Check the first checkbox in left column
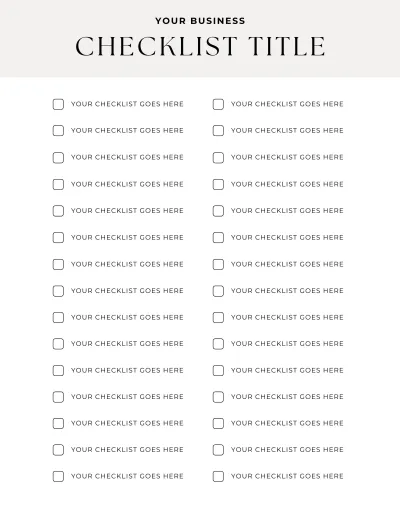Image resolution: width=400 pixels, height=517 pixels. (x=58, y=104)
